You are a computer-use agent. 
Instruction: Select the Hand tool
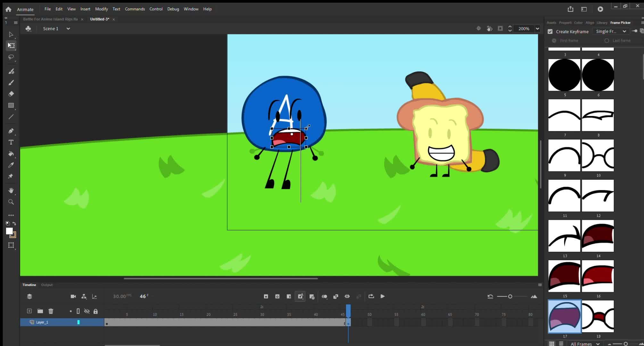tap(11, 191)
